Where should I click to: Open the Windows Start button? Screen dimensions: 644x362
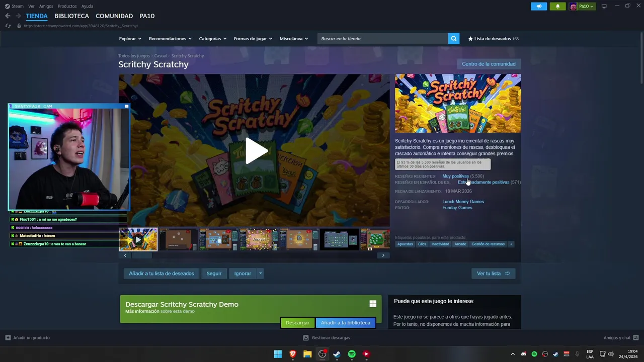278,354
